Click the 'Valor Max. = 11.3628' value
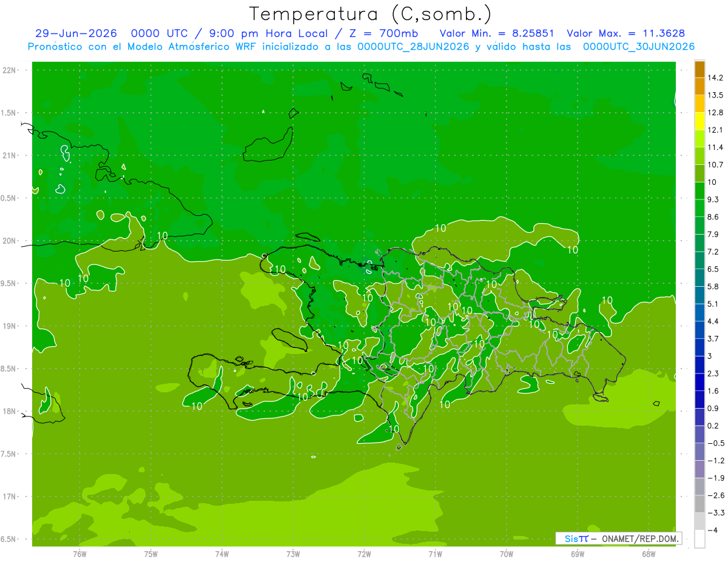Viewport: 728px width, 562px height. click(625, 33)
